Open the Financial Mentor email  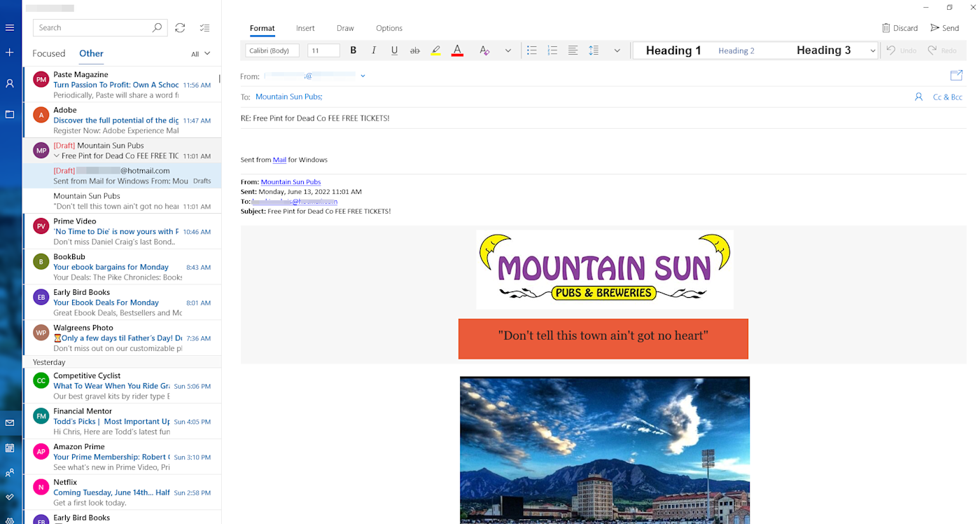(x=122, y=422)
